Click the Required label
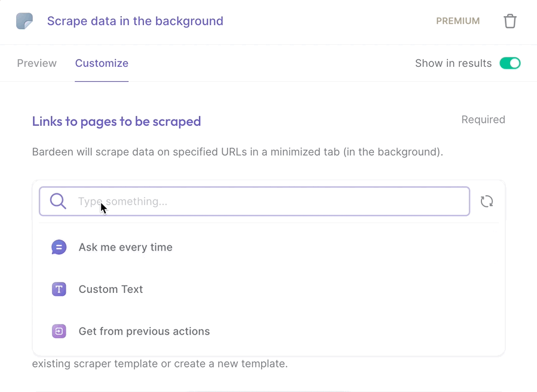The image size is (537, 392). [x=483, y=119]
